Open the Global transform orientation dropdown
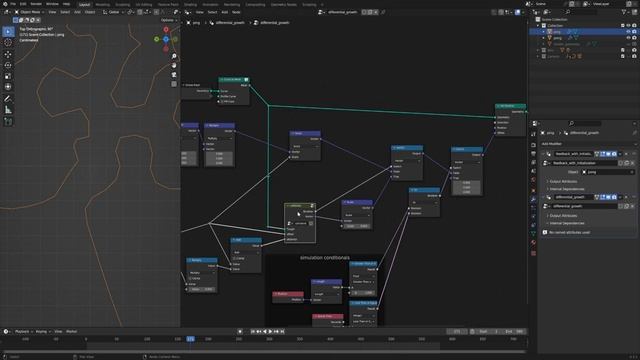This screenshot has width=640, height=360. pos(114,12)
